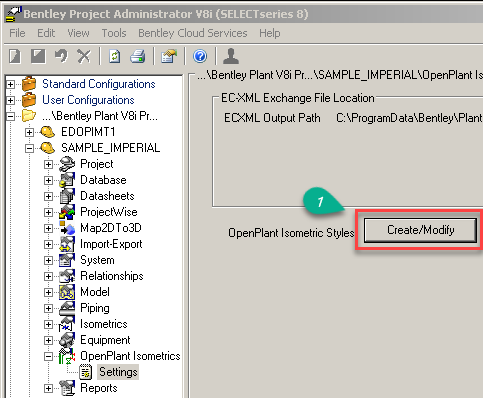This screenshot has height=398, width=483.
Task: Expand the EDOPIMT1 project node
Action: coord(29,132)
